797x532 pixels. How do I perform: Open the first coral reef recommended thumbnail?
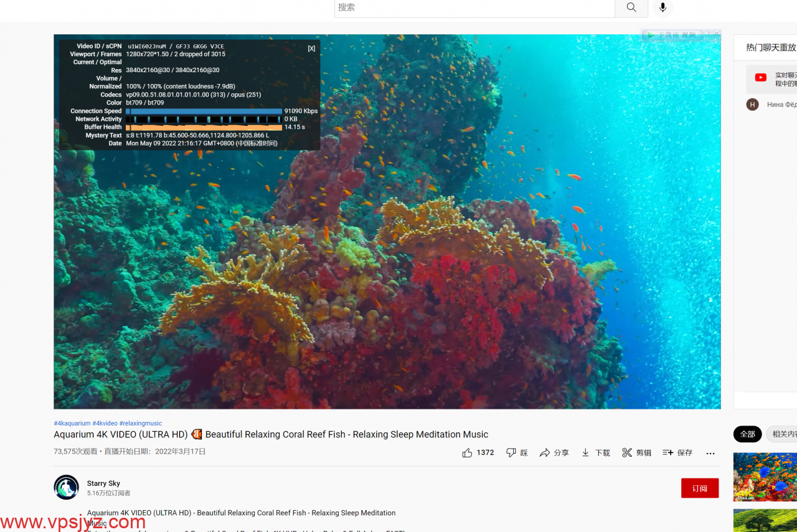765,477
